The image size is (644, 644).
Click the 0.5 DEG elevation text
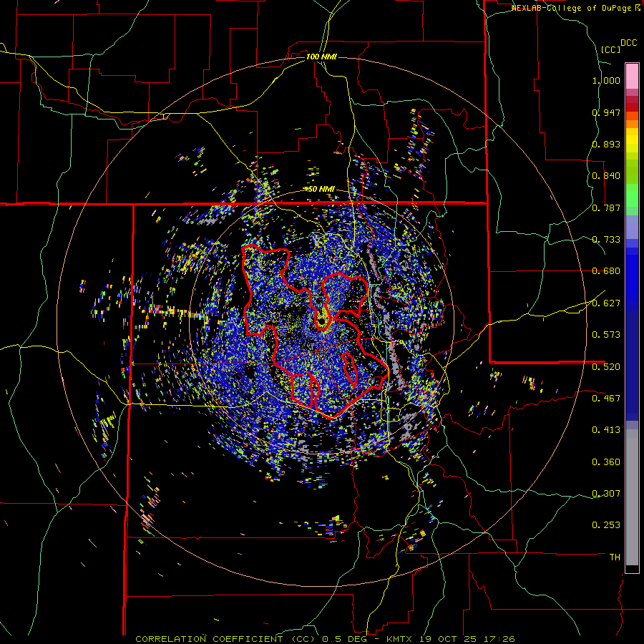coord(346,639)
